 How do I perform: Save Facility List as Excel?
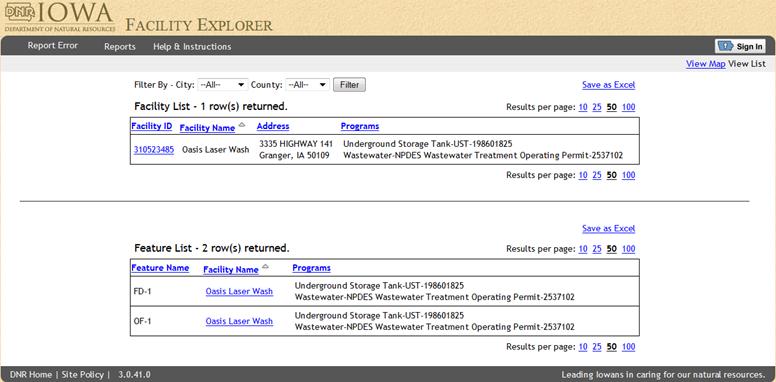tap(608, 85)
